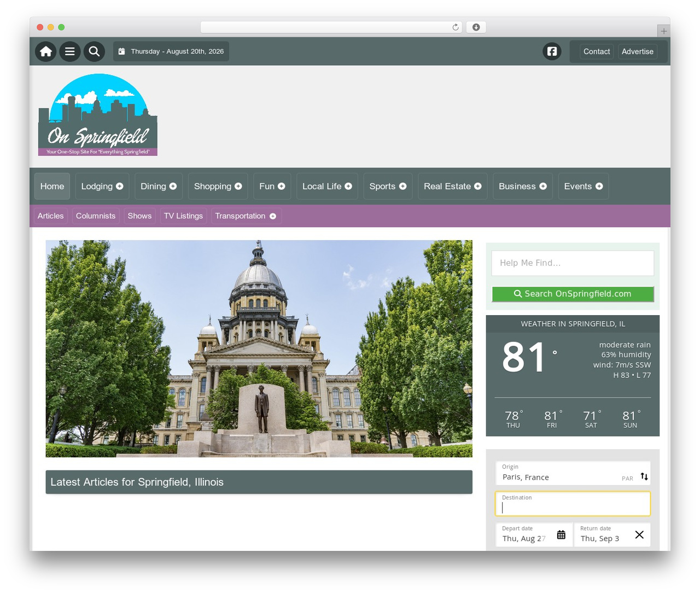Viewport: 700px width, 593px height.
Task: Open the Articles section
Action: click(x=50, y=216)
